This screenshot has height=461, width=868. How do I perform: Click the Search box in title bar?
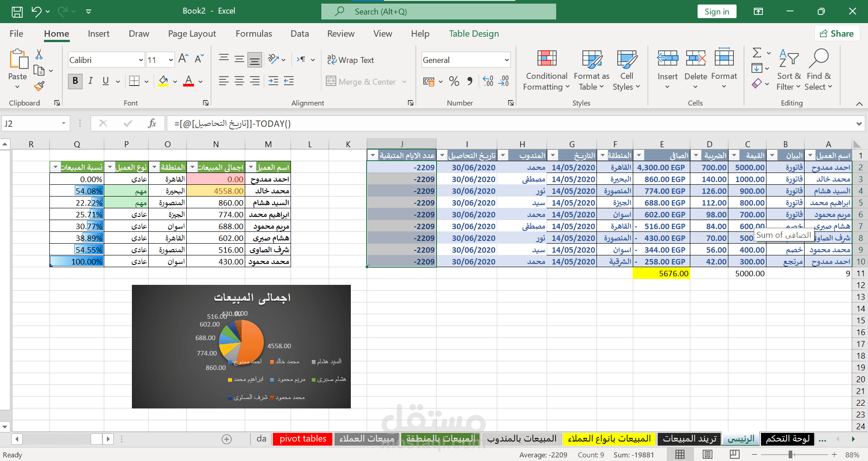point(438,11)
